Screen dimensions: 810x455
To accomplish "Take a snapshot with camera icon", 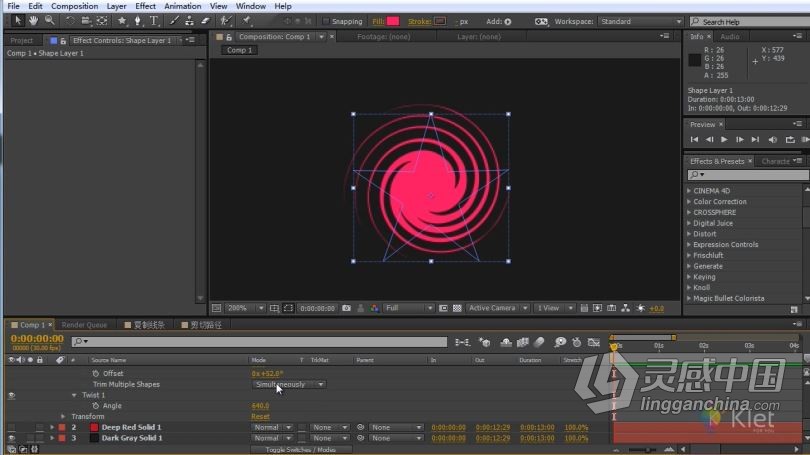I will [346, 308].
